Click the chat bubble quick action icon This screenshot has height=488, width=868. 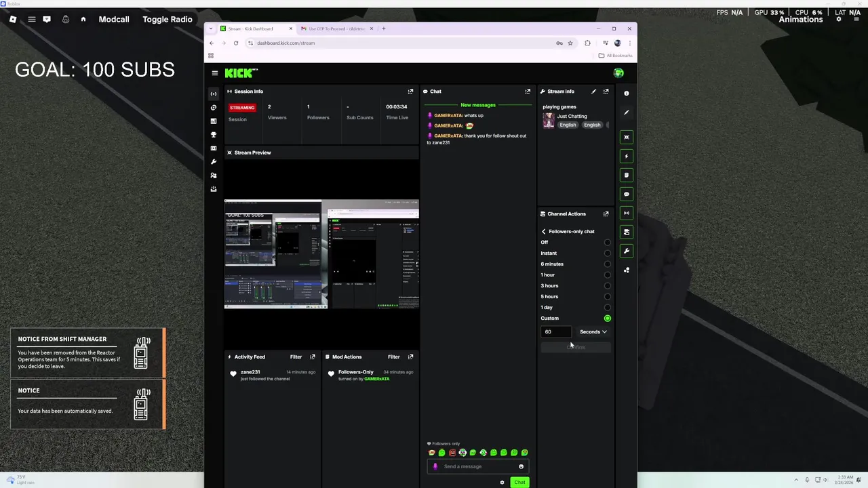[627, 194]
